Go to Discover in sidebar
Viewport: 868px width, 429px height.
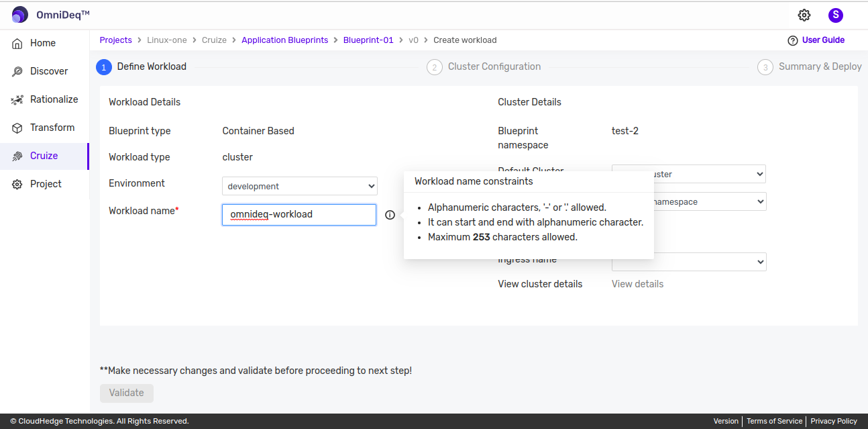(49, 71)
